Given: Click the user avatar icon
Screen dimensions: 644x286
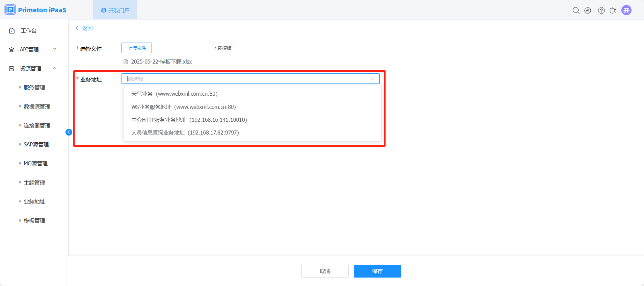Looking at the screenshot, I should tap(626, 10).
